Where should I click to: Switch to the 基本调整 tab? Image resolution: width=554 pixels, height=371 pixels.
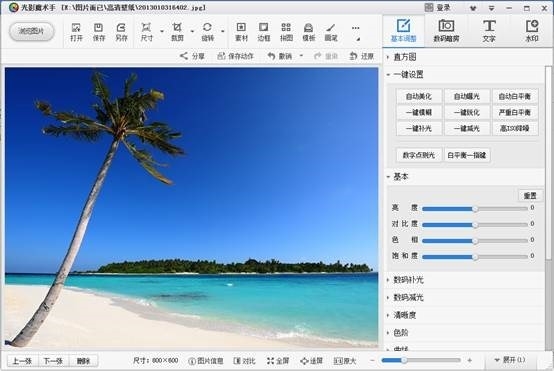403,30
